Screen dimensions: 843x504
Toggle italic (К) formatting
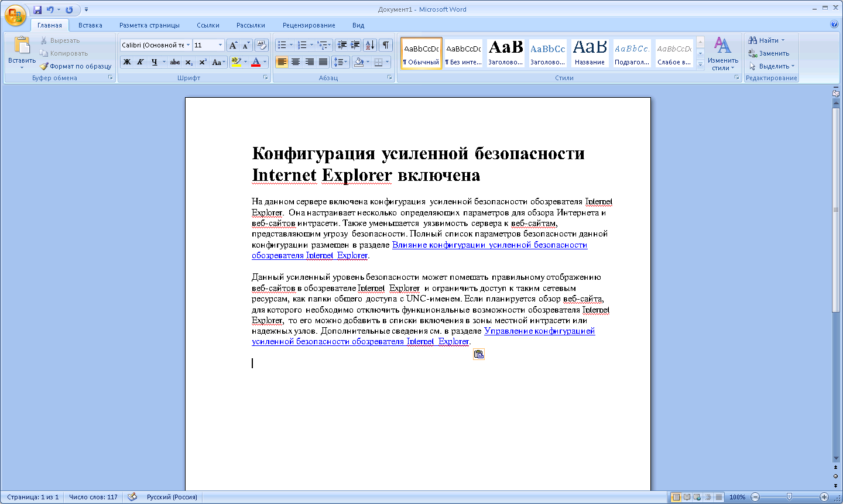140,61
